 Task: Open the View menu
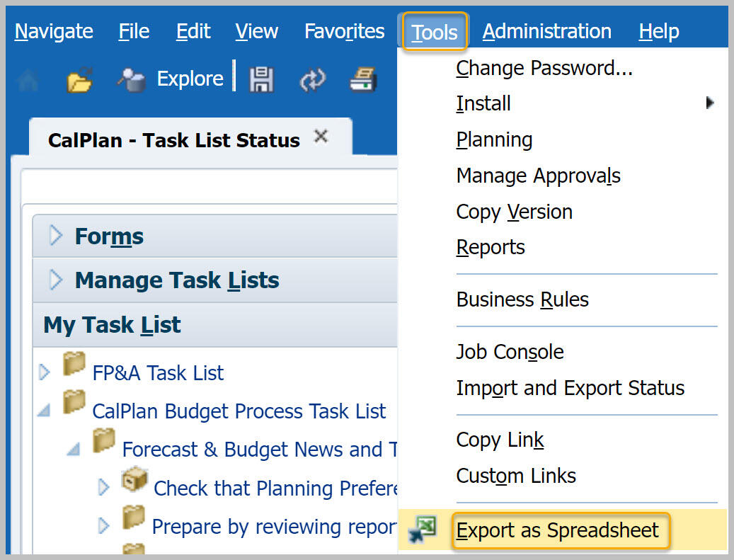click(256, 31)
